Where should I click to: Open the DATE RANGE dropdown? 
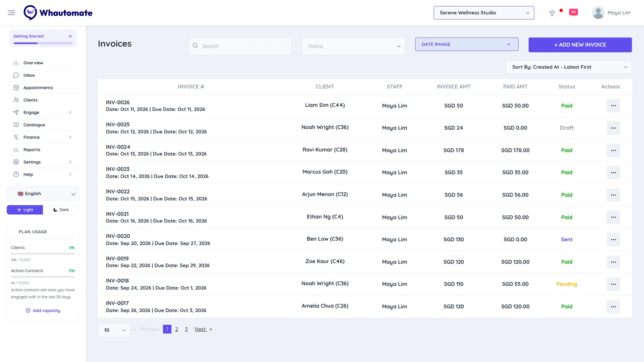pos(467,44)
